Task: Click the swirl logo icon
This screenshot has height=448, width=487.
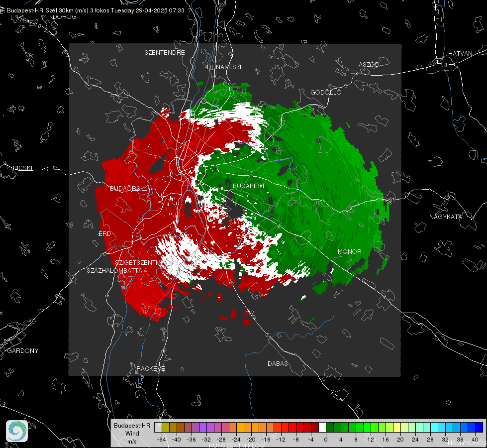Action: [17, 431]
